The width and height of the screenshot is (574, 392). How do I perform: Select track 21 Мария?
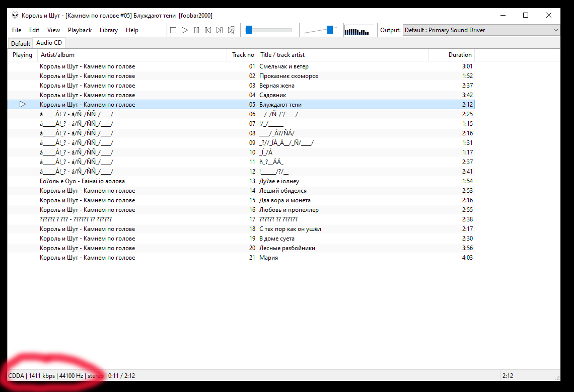click(268, 258)
